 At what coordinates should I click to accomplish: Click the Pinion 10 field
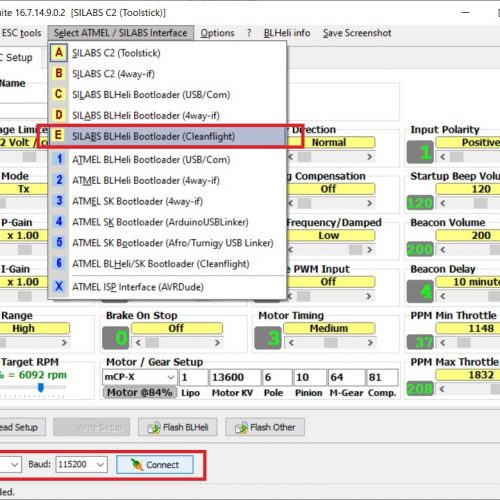point(310,377)
